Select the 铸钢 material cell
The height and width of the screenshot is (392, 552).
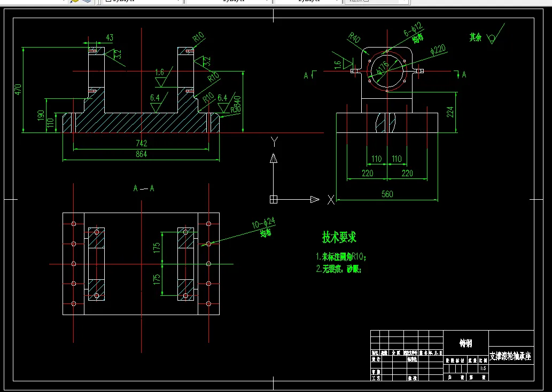(x=466, y=343)
